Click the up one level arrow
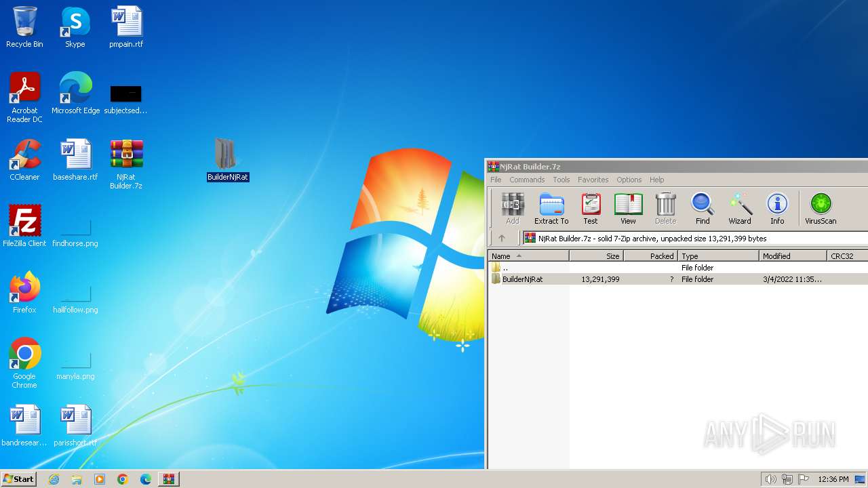868x488 pixels. pos(502,238)
